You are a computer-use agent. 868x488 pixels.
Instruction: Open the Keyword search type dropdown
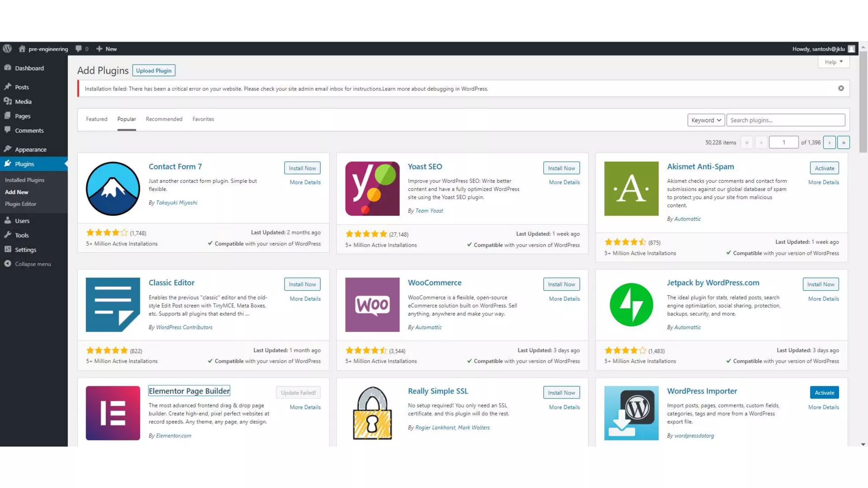click(706, 120)
